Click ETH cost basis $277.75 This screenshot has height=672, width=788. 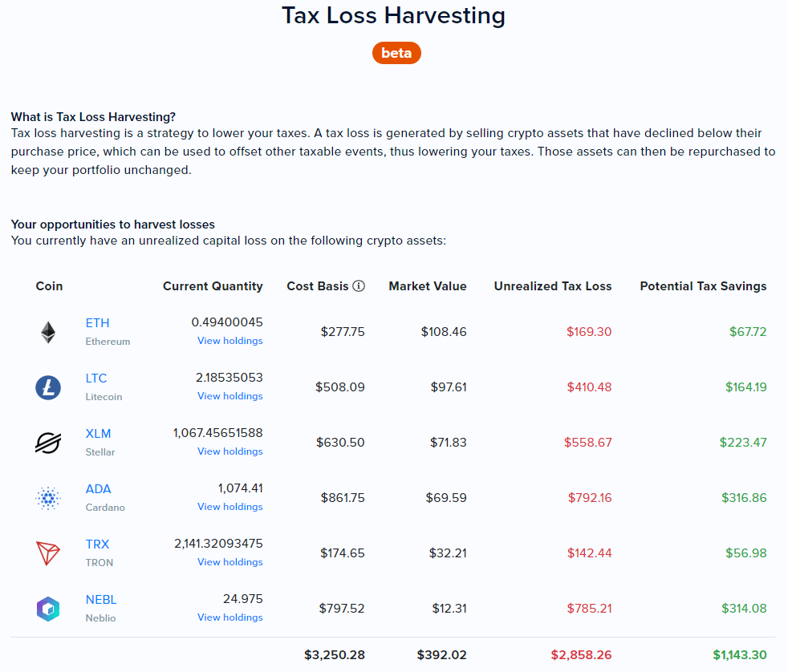(x=343, y=331)
